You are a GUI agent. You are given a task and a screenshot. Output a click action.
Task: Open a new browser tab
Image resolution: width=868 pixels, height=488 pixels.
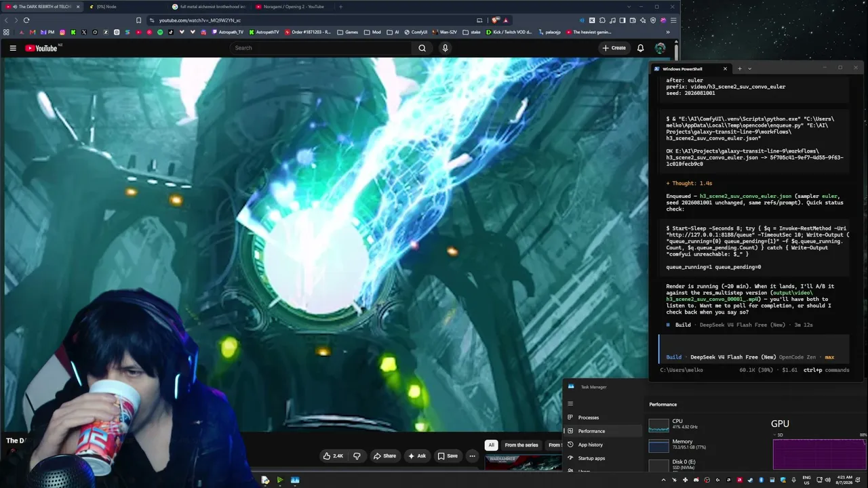[340, 7]
